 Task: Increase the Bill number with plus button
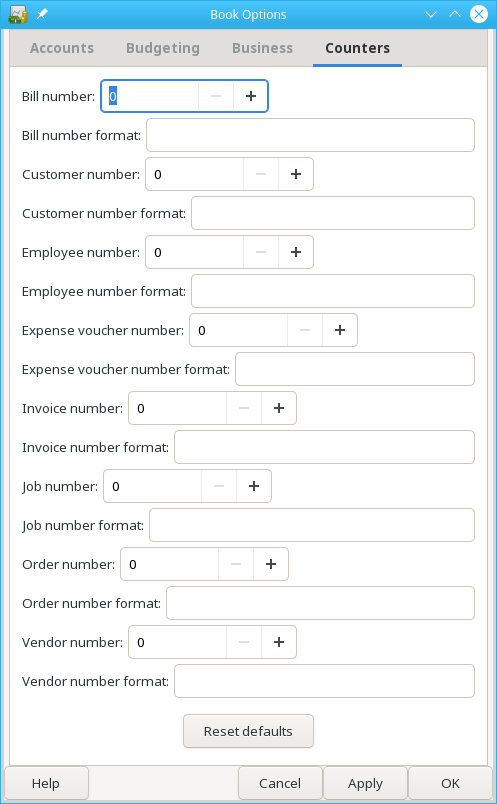click(x=251, y=96)
